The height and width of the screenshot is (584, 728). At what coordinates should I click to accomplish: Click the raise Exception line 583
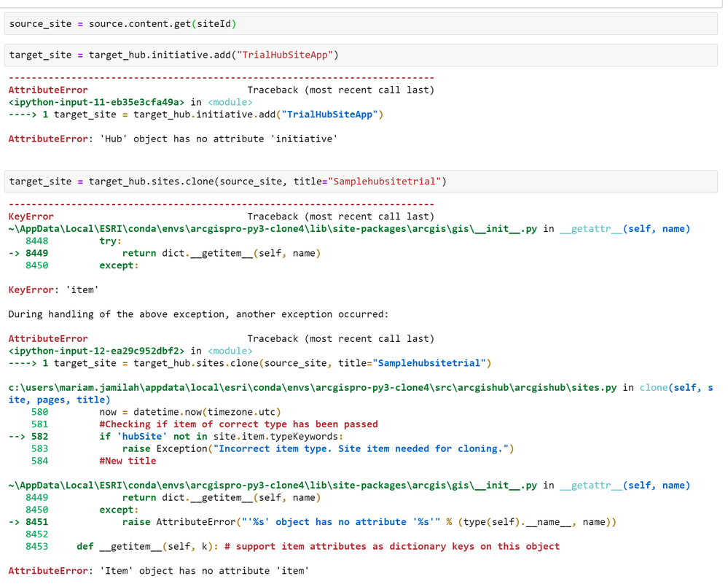tap(318, 448)
